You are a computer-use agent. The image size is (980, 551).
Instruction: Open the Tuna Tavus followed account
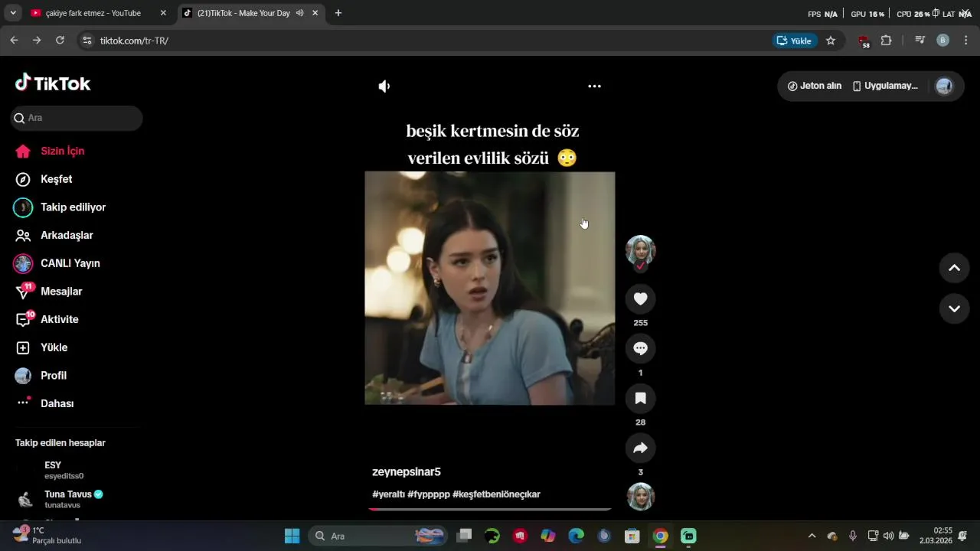pyautogui.click(x=61, y=500)
